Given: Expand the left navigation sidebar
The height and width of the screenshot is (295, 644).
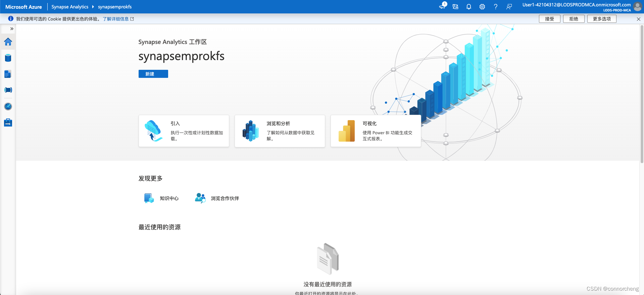Looking at the screenshot, I should click(12, 29).
